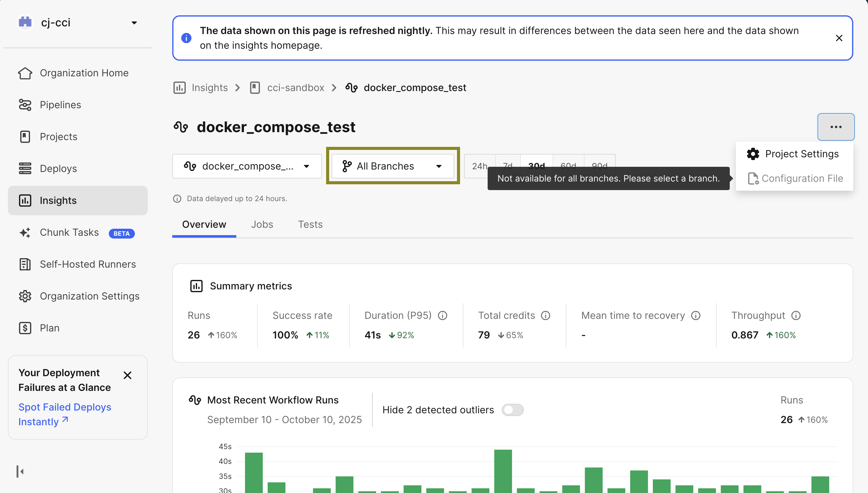Click docker_compose_test in the breadcrumb
This screenshot has height=493, width=868.
[x=415, y=88]
